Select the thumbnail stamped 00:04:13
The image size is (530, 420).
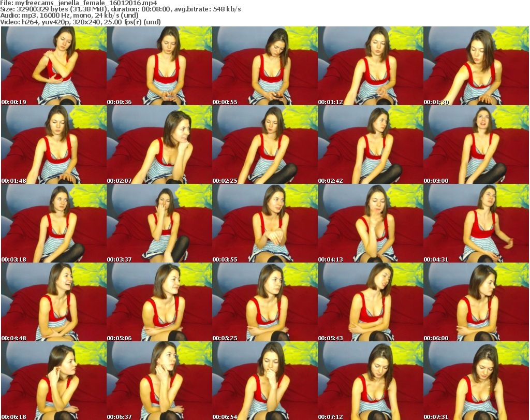371,224
